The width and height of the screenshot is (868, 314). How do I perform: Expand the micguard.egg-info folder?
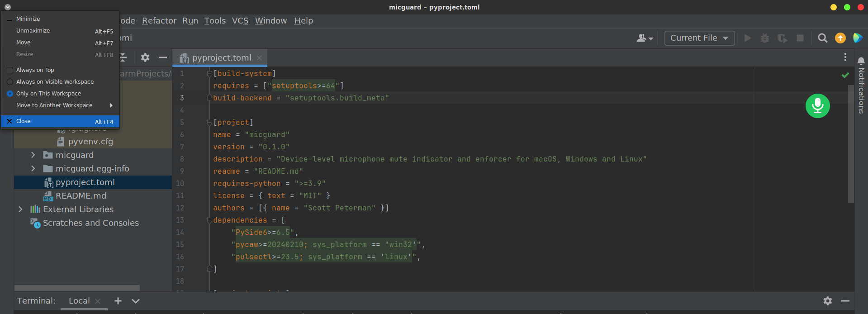coord(33,169)
